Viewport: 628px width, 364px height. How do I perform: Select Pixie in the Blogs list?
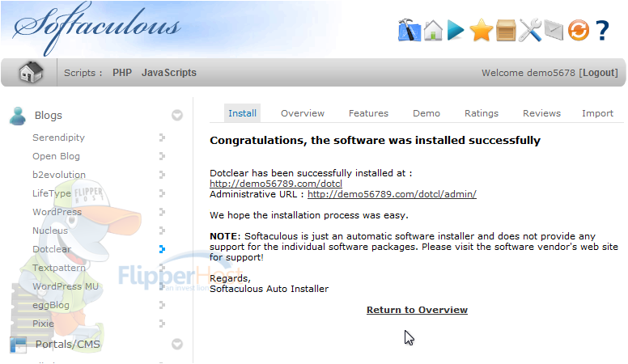pyautogui.click(x=43, y=324)
